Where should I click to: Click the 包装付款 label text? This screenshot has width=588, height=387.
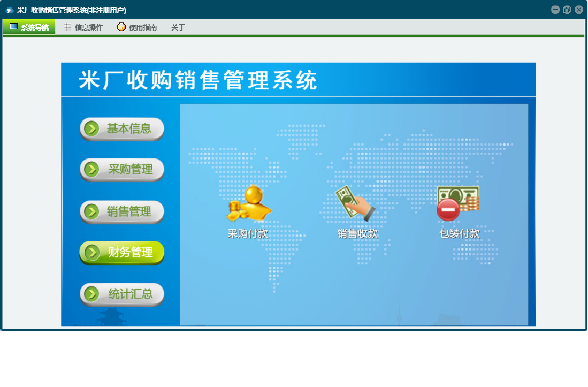click(x=460, y=233)
